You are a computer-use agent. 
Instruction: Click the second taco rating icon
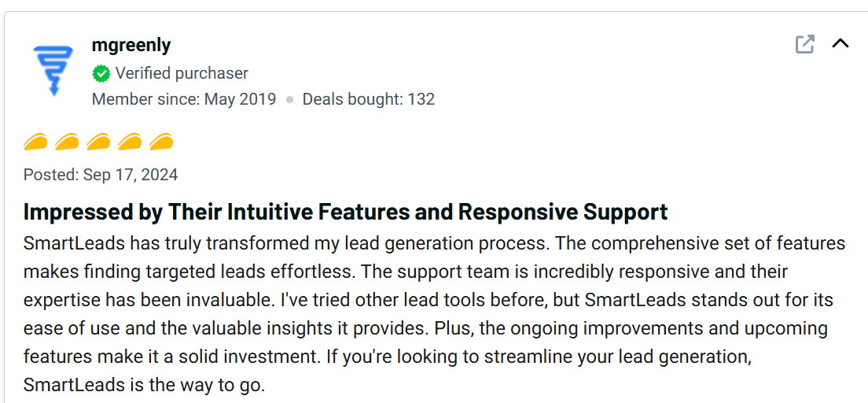tap(67, 142)
